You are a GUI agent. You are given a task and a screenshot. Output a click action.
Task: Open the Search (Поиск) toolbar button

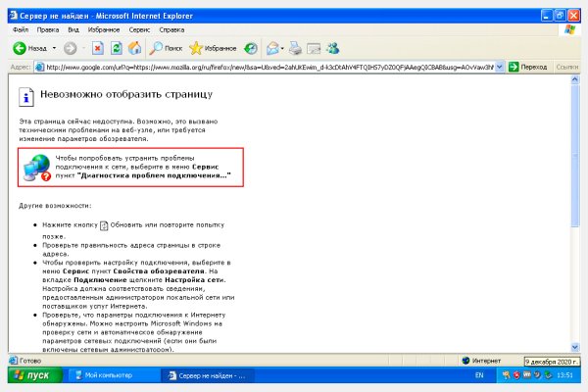(x=165, y=47)
